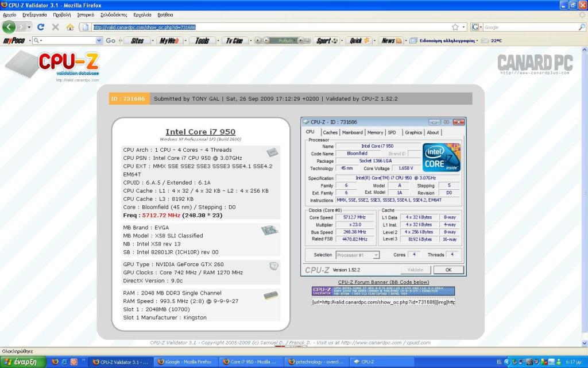Open the Σελιδοδείκτες menu
Screen dimensions: 588x368
(x=114, y=15)
